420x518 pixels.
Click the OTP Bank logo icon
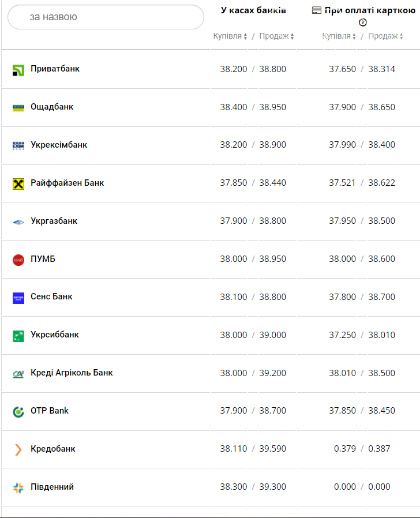point(18,411)
